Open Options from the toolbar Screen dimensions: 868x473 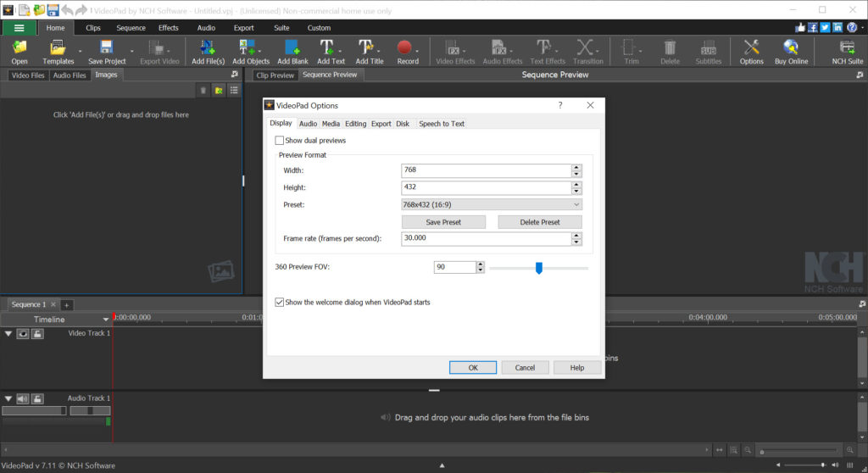click(x=751, y=52)
